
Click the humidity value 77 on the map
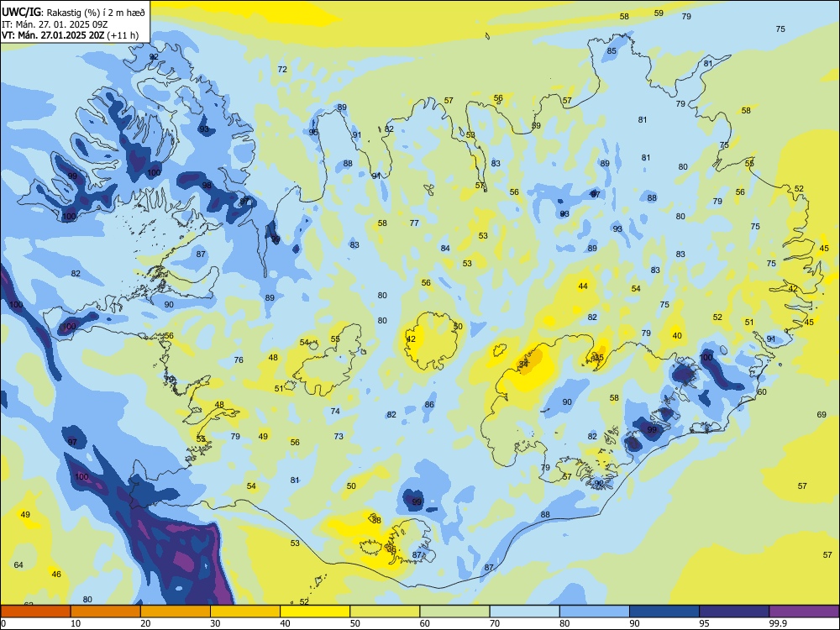point(414,223)
